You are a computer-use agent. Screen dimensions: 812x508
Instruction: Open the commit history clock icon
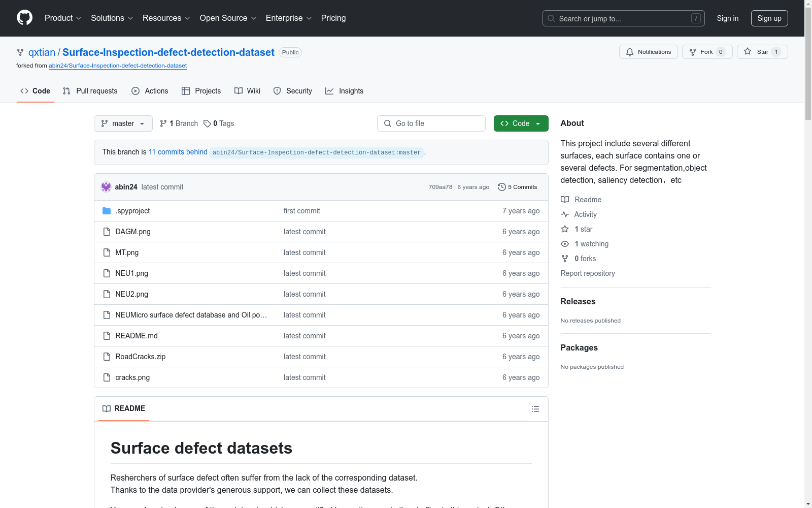tap(501, 187)
